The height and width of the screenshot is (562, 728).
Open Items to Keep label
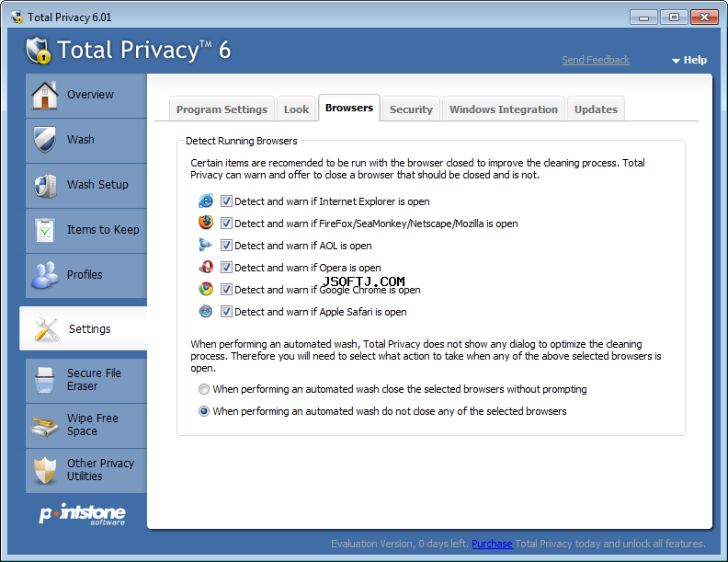tap(103, 230)
